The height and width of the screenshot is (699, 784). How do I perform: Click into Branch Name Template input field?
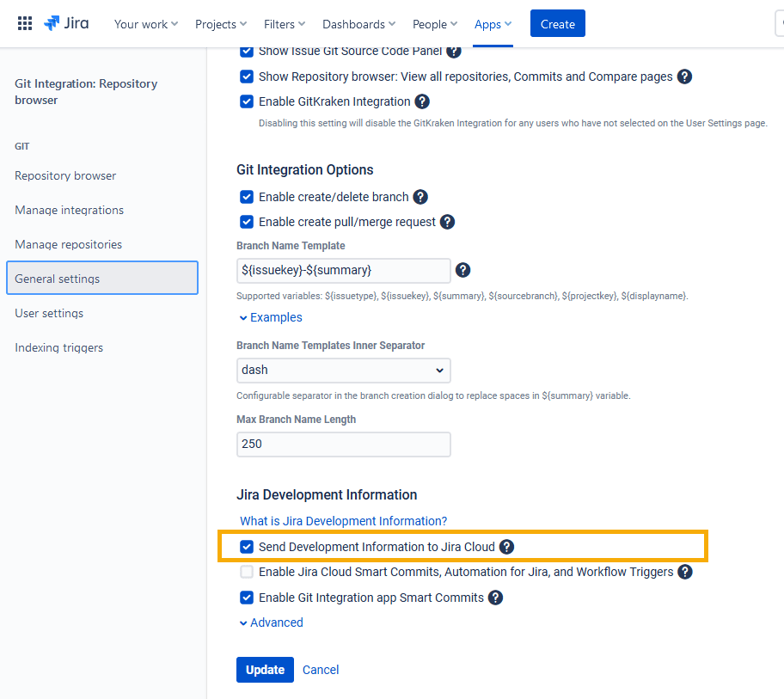(344, 271)
